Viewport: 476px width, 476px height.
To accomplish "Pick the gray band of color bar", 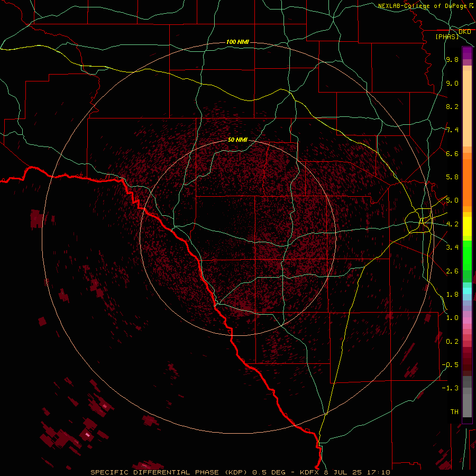I will [467, 398].
